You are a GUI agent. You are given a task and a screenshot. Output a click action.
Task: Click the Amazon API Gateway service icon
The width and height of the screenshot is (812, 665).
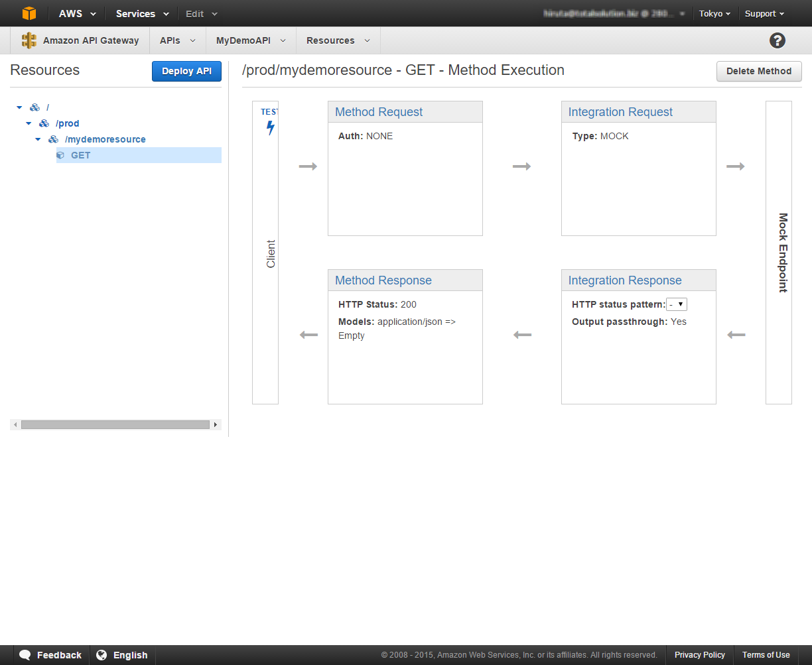pos(29,40)
